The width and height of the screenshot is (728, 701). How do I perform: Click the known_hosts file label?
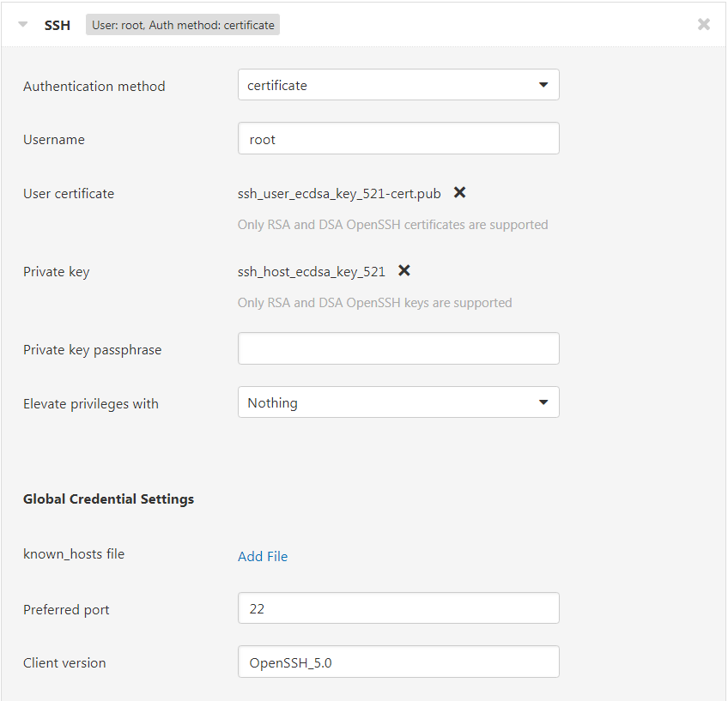click(74, 554)
